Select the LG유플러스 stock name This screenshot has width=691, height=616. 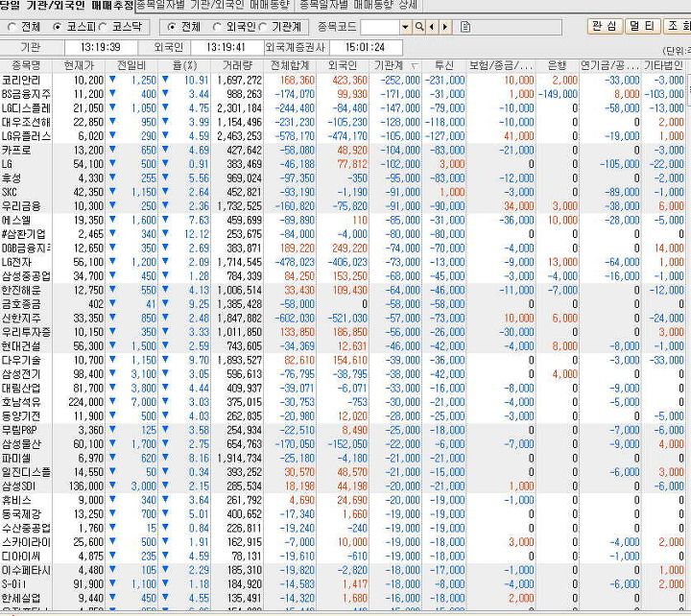[x=26, y=136]
